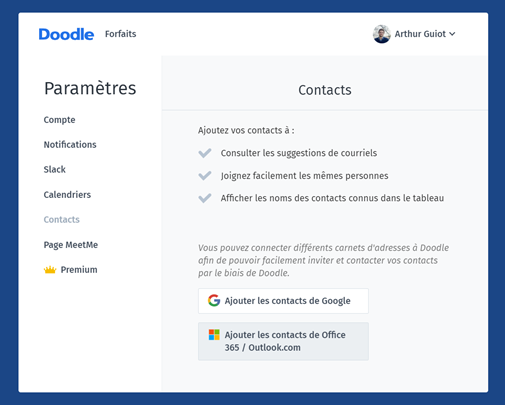Switch to Calendriers settings
This screenshot has height=405, width=505.
point(67,195)
